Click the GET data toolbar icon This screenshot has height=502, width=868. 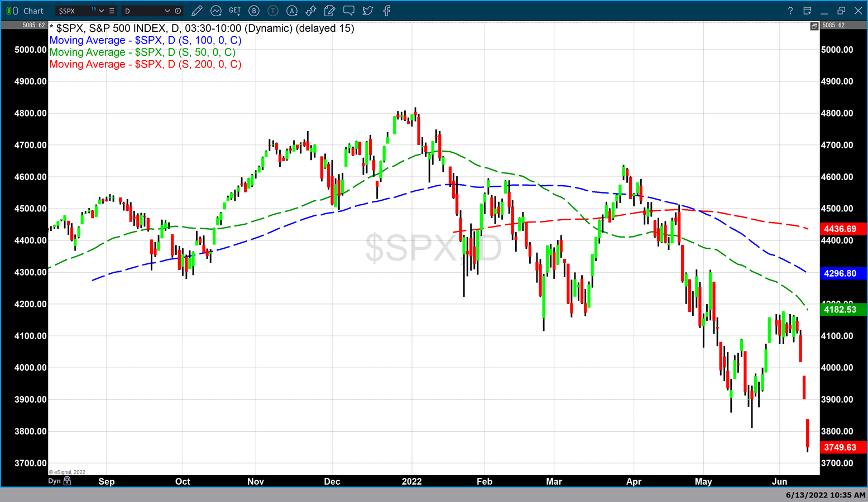click(x=235, y=11)
